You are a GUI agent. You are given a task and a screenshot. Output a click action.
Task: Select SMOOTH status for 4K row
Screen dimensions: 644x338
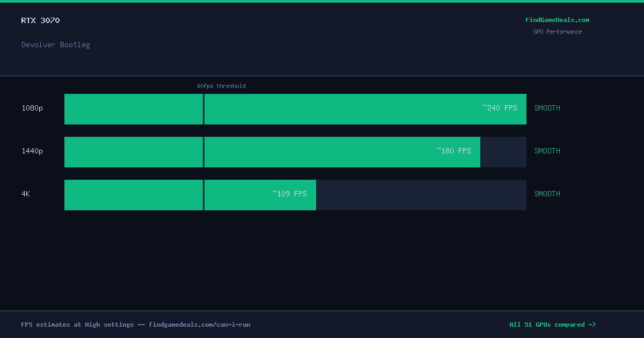(547, 194)
